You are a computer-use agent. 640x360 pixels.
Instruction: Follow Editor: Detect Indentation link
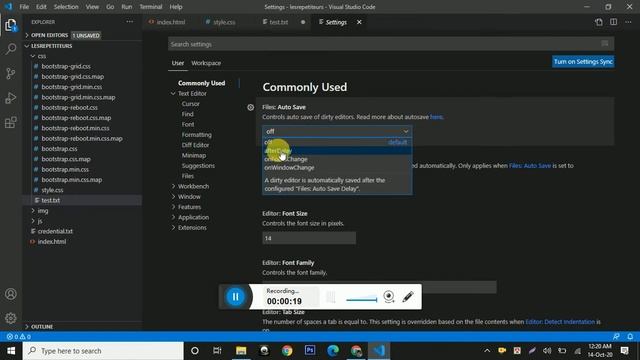click(560, 322)
